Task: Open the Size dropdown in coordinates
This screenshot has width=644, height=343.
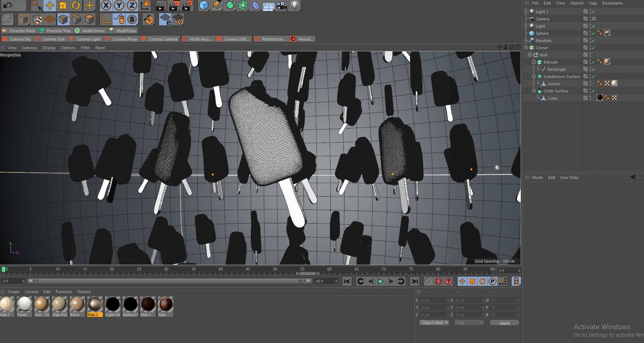Action: [469, 323]
